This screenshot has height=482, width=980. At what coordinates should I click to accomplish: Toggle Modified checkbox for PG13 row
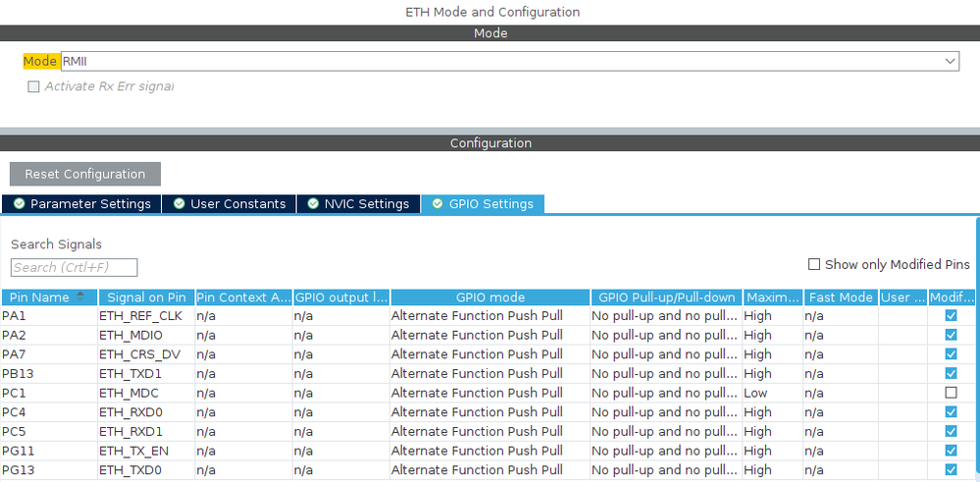tap(952, 469)
